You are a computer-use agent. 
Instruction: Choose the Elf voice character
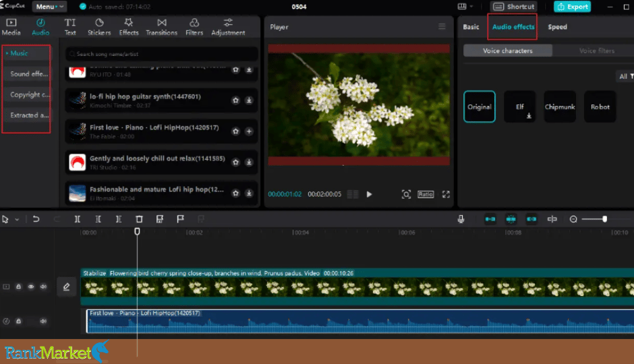[519, 107]
